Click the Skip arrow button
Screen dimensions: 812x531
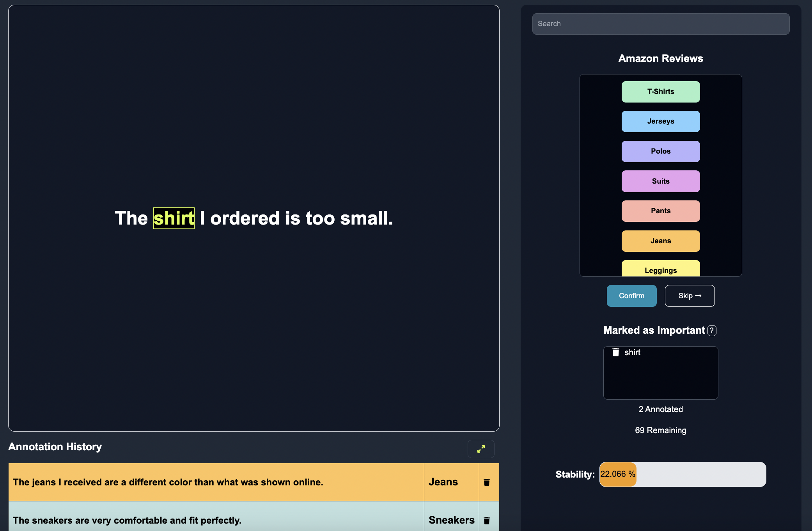(x=689, y=295)
